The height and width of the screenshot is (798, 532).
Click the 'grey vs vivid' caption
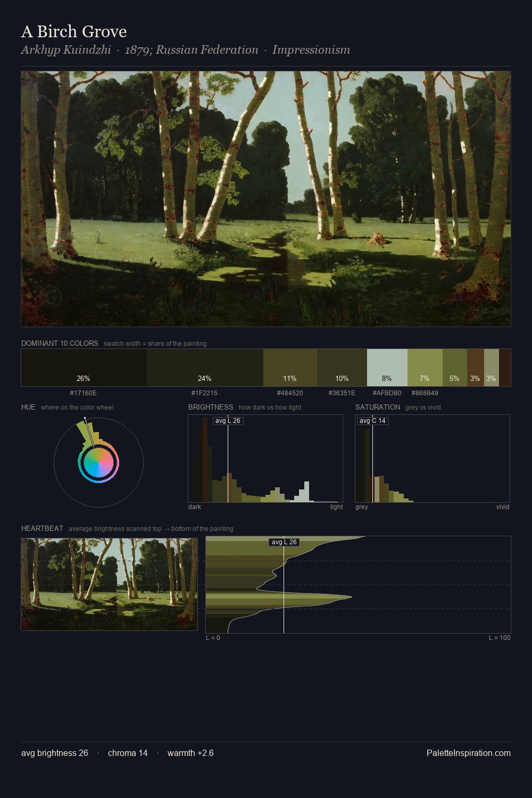423,408
